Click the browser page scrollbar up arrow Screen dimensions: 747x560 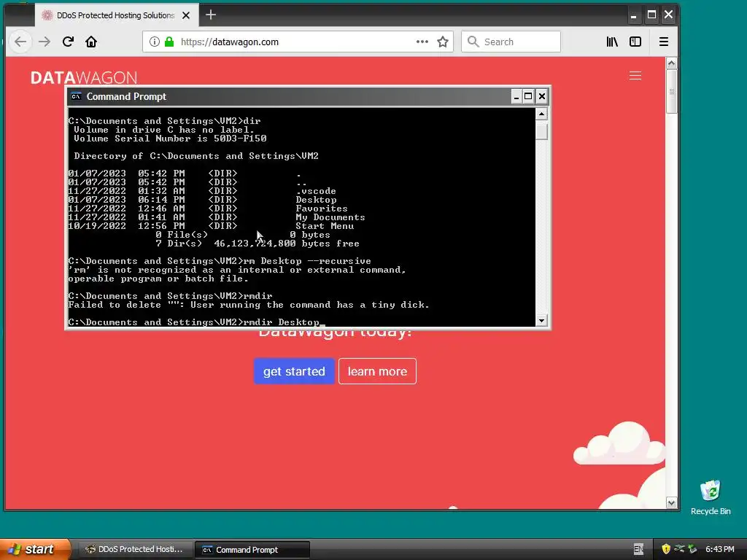tap(671, 63)
